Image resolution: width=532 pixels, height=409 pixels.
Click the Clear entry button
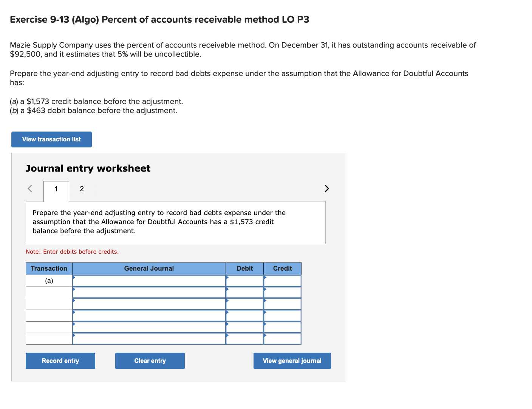tap(150, 361)
